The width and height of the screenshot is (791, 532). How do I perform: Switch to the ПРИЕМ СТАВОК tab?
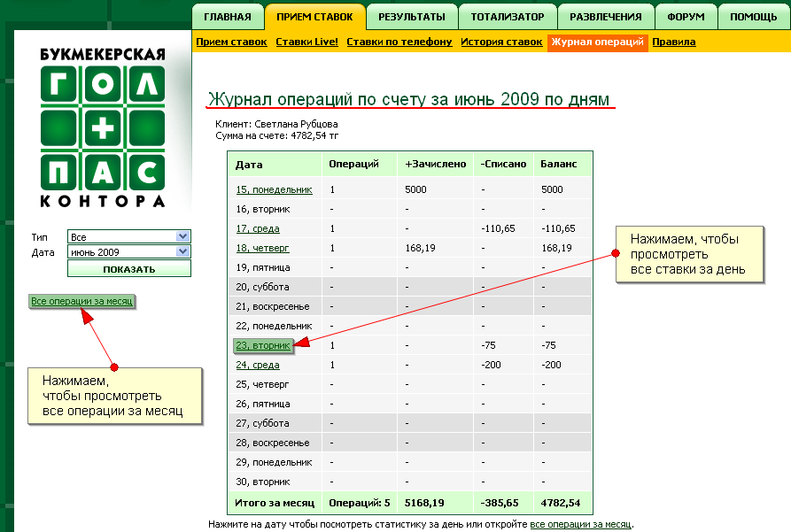click(314, 15)
